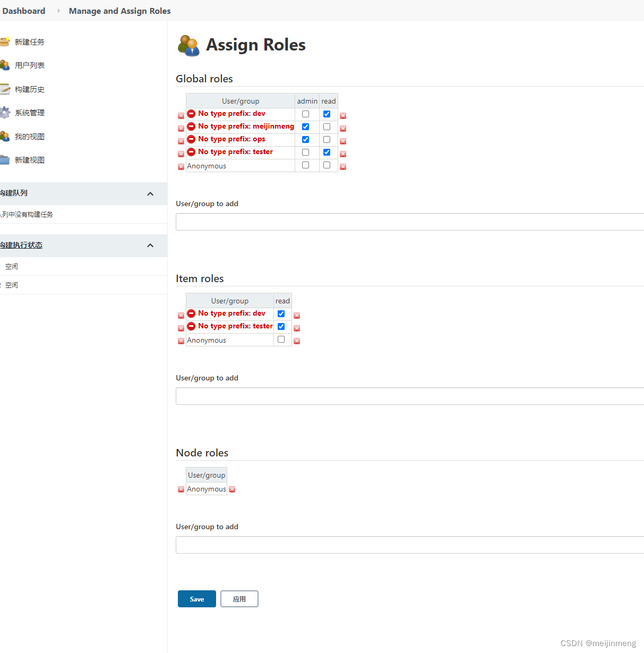The image size is (644, 653).
Task: Click the 新建视图 folder icon
Action: coord(5,160)
